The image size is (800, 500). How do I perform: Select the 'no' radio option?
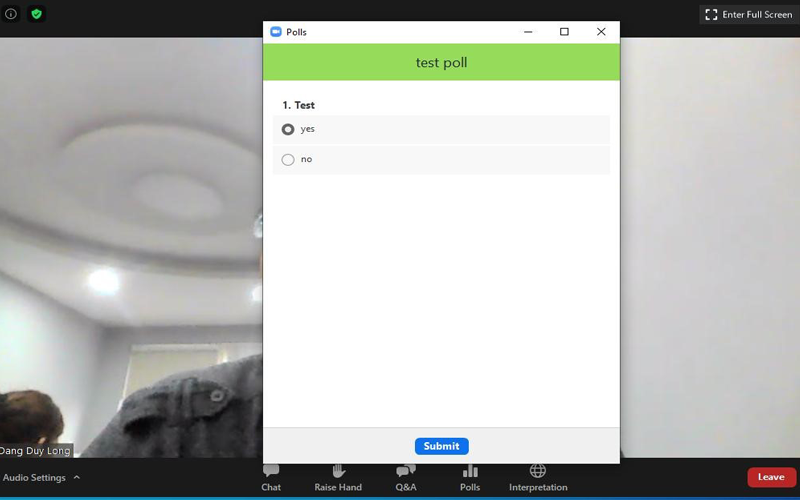coord(288,160)
